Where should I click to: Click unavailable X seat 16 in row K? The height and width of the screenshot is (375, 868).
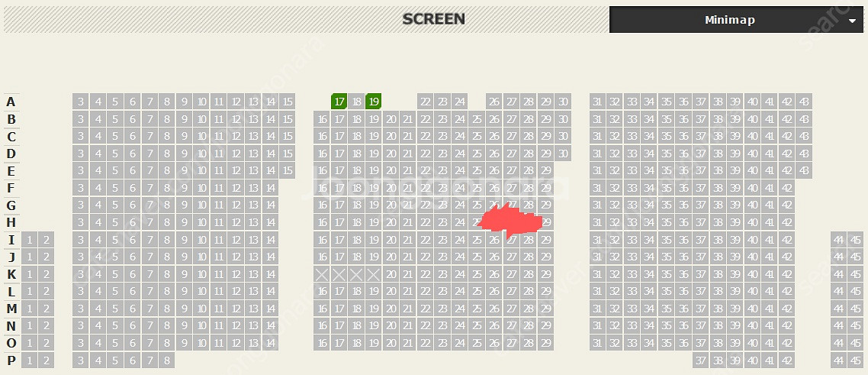pyautogui.click(x=322, y=274)
